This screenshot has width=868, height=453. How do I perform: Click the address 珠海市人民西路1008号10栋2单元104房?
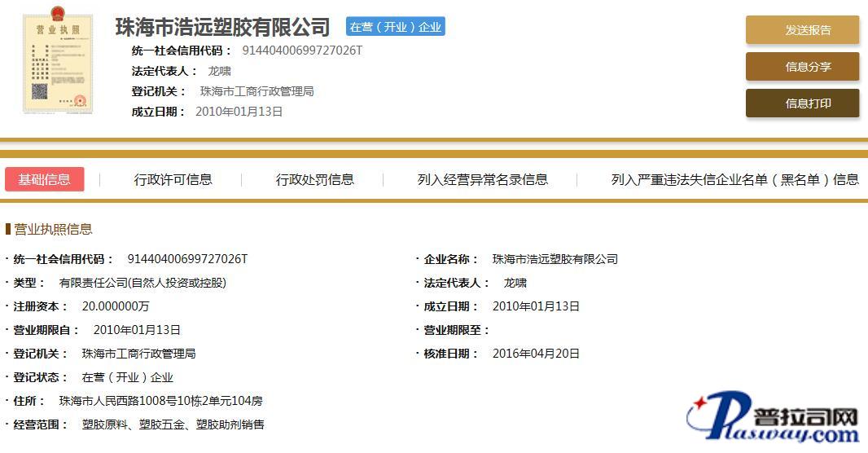click(160, 401)
